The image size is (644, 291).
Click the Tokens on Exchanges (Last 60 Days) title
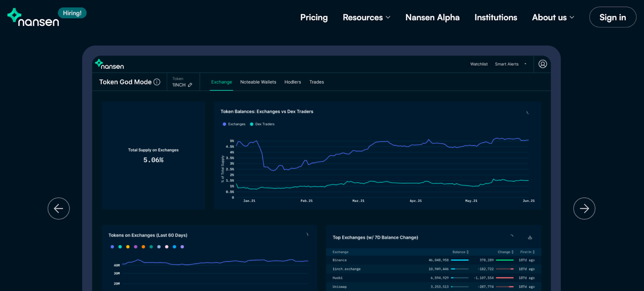(x=148, y=235)
